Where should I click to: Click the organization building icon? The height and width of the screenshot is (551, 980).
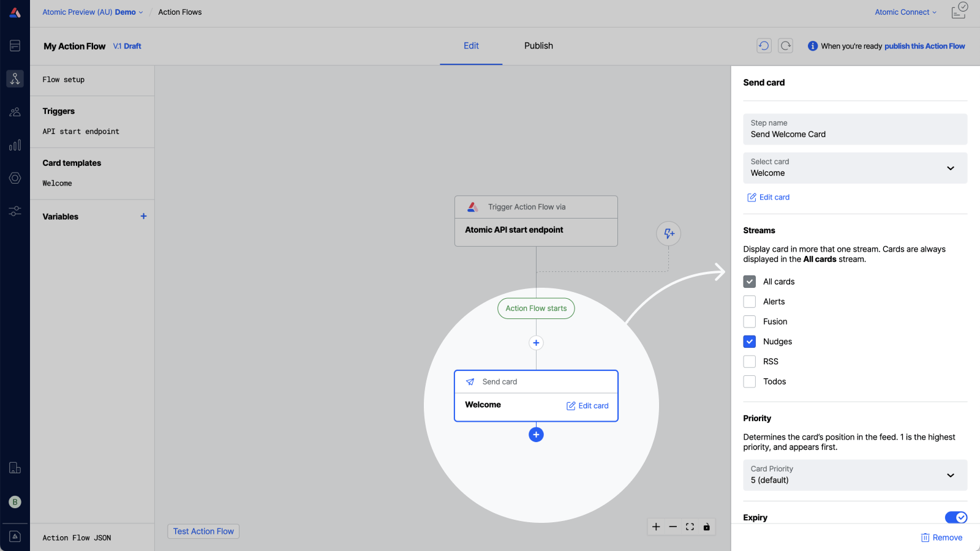pyautogui.click(x=15, y=468)
